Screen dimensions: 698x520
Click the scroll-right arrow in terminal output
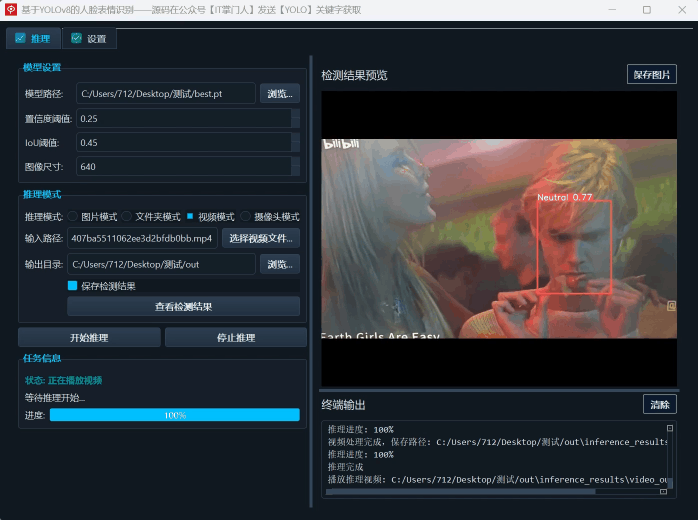click(663, 492)
